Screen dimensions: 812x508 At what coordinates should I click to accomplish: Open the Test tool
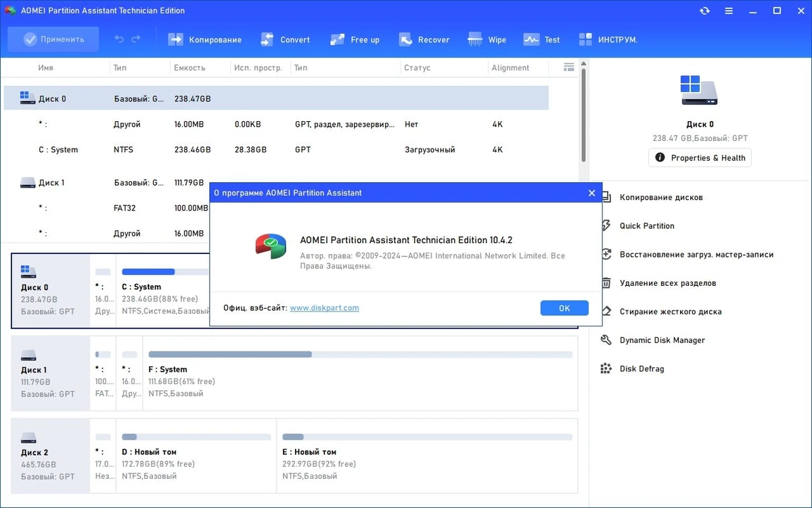click(x=541, y=39)
